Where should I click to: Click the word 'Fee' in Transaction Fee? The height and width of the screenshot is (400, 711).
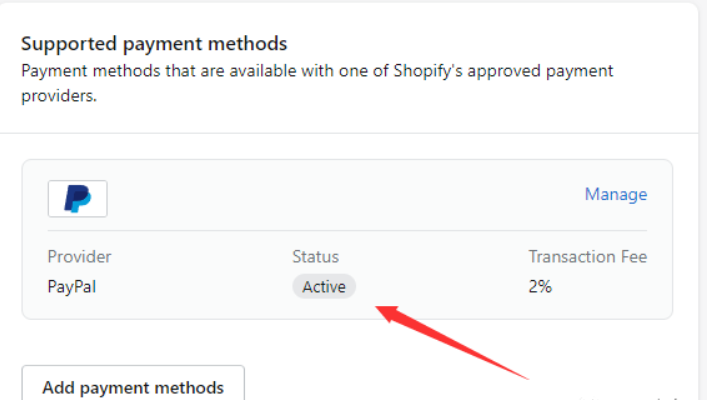pyautogui.click(x=632, y=257)
